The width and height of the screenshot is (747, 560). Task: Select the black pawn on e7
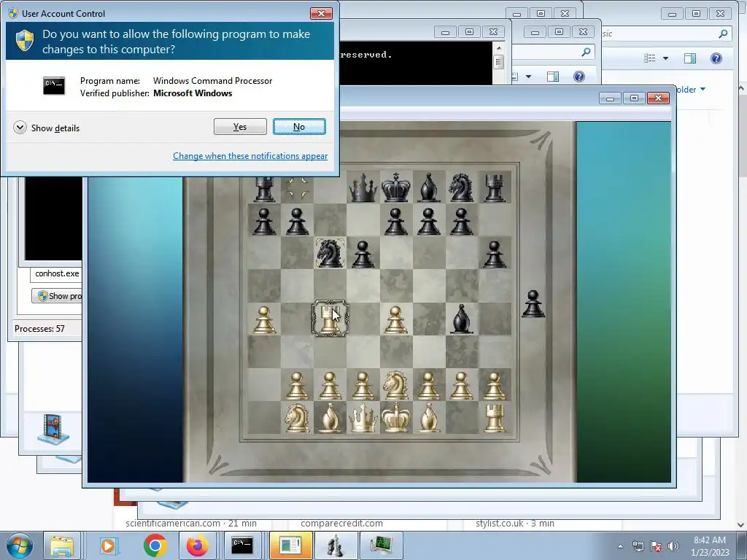pyautogui.click(x=395, y=221)
